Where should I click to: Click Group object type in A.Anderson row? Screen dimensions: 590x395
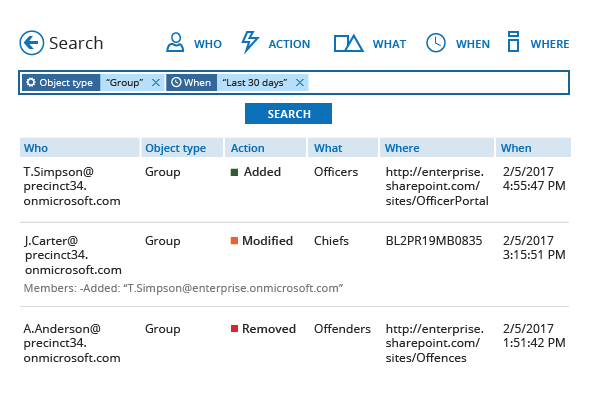[163, 329]
